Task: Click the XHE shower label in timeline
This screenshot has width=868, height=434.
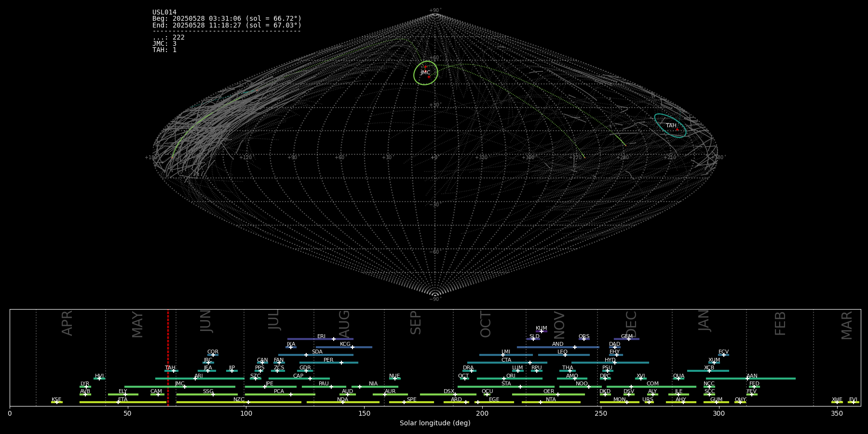Action: tap(837, 400)
